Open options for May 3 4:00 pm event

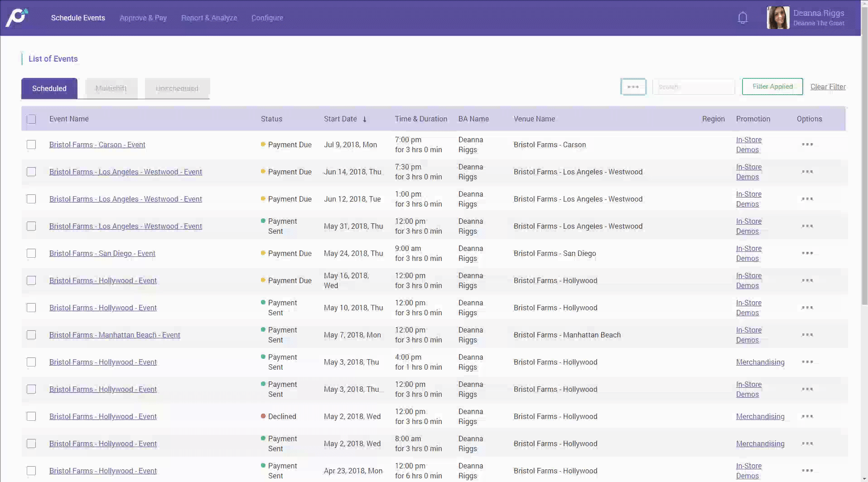point(807,362)
